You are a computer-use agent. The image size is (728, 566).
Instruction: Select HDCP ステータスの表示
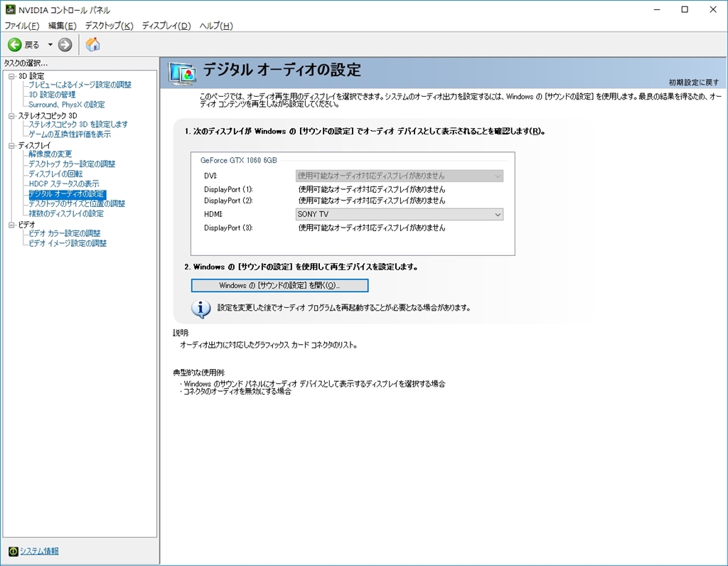[63, 183]
